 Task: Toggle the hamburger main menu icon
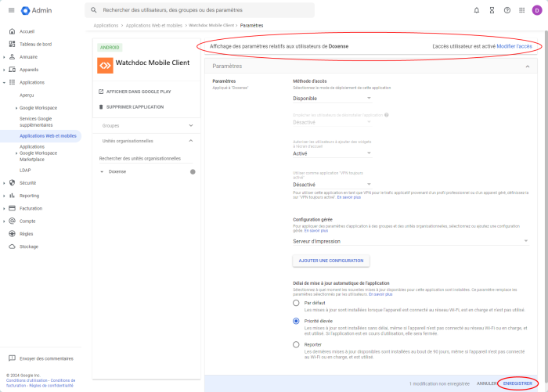click(11, 10)
